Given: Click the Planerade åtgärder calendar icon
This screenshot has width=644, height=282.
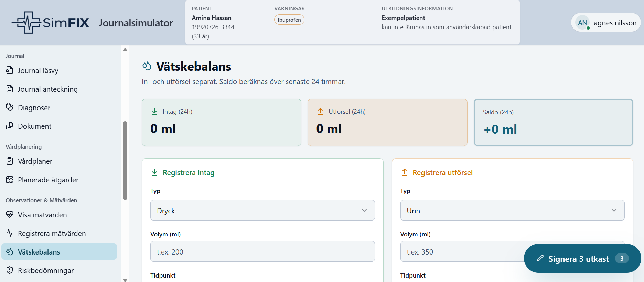Looking at the screenshot, I should coord(10,180).
